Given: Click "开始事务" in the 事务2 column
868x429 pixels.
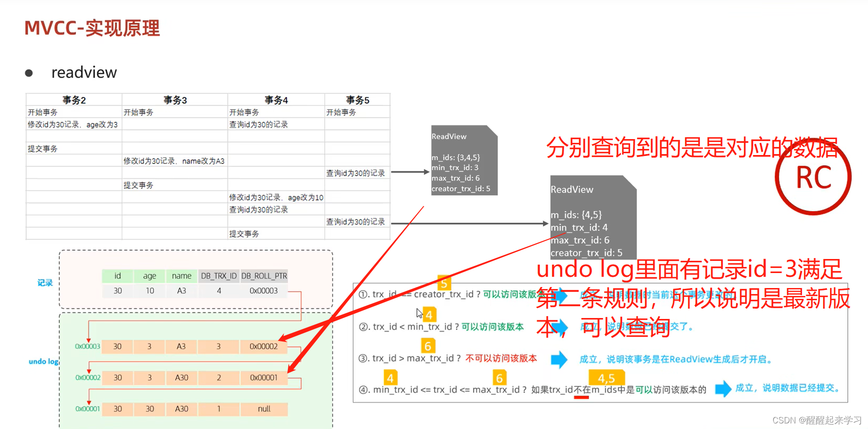Looking at the screenshot, I should point(43,112).
